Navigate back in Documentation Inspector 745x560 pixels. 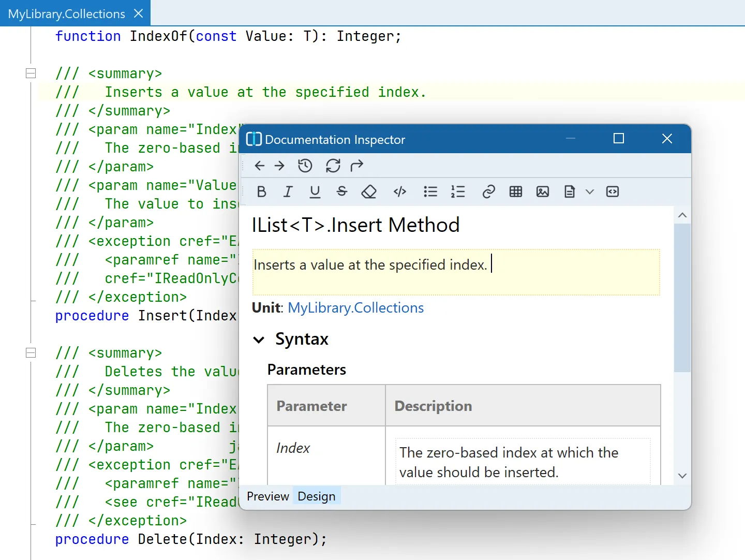tap(260, 166)
